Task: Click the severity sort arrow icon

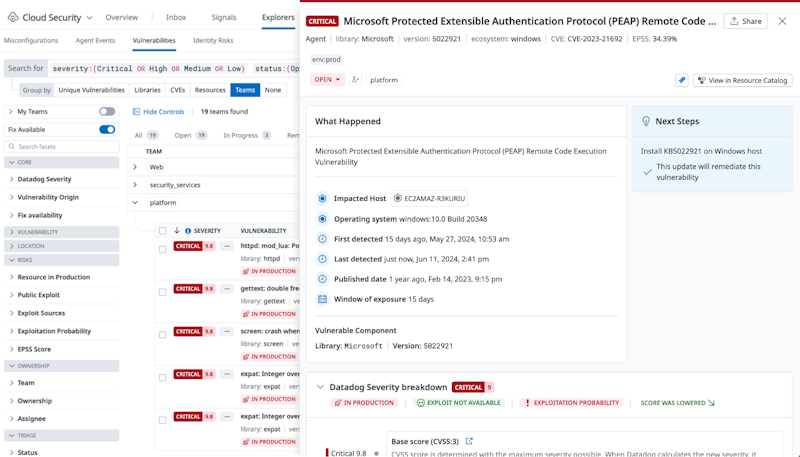Action: tap(177, 231)
